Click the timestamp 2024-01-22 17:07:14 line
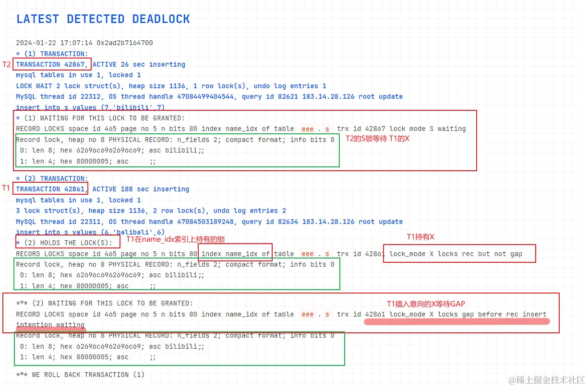Image resolution: width=588 pixels, height=388 pixels. [84, 43]
